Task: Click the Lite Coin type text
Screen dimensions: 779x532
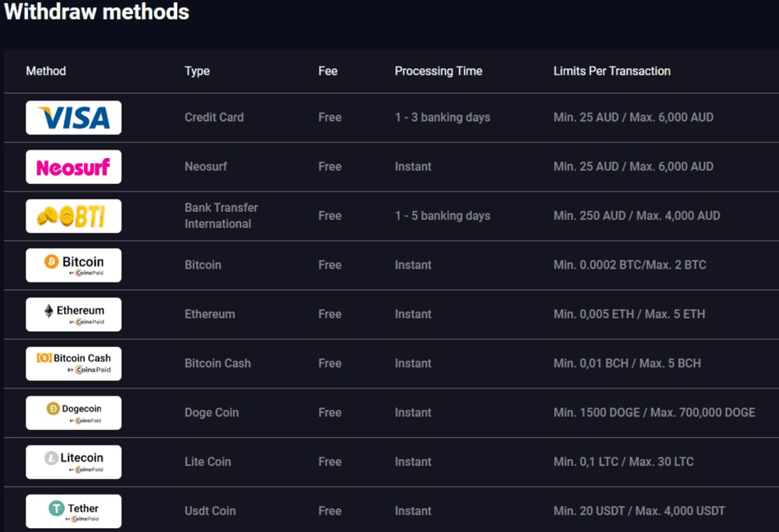Action: tap(208, 461)
